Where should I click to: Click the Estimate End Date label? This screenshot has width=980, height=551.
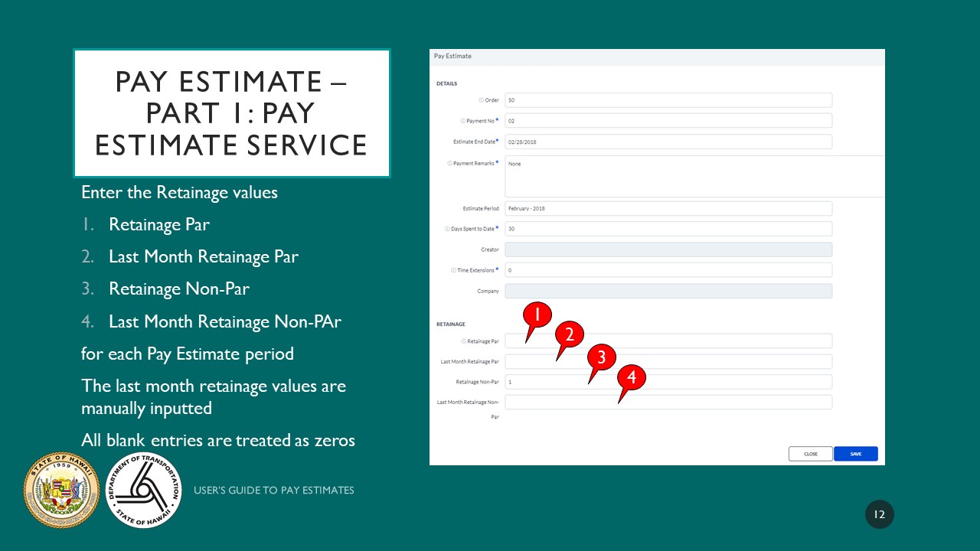pos(475,142)
